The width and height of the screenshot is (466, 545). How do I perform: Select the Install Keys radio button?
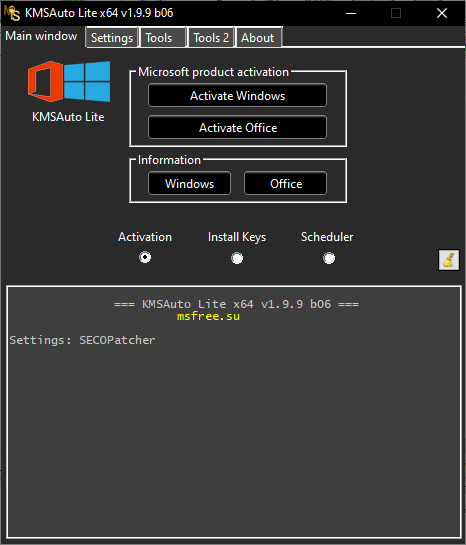(237, 258)
